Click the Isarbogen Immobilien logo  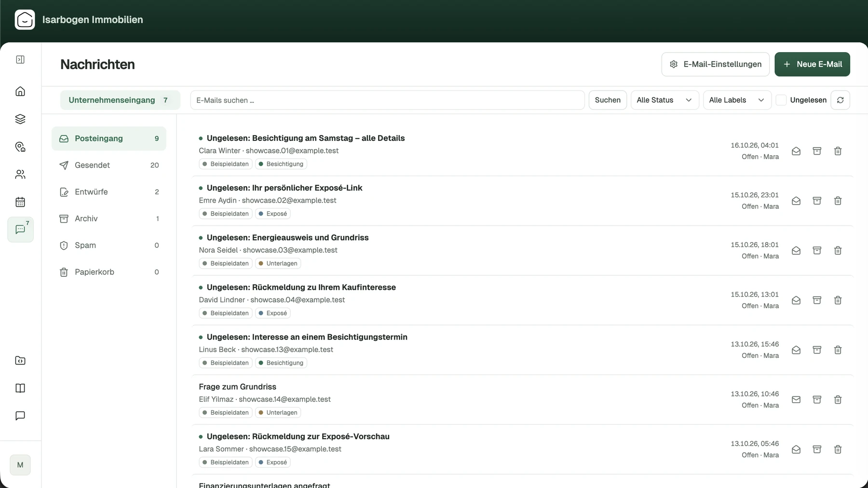[25, 20]
